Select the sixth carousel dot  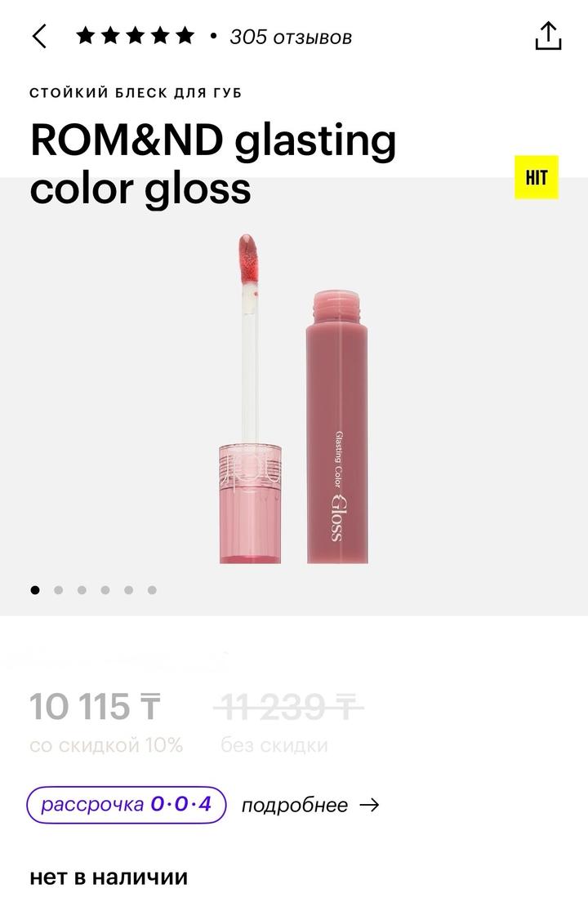152,590
